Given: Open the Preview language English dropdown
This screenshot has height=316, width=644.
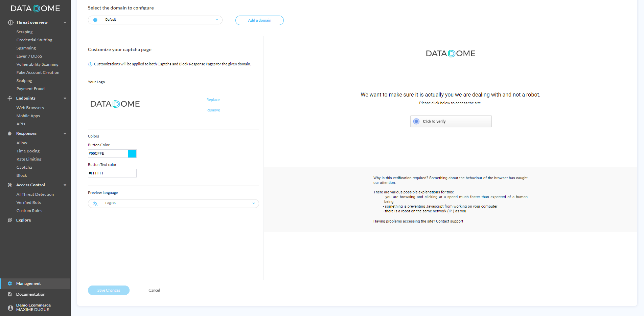Looking at the screenshot, I should 174,204.
